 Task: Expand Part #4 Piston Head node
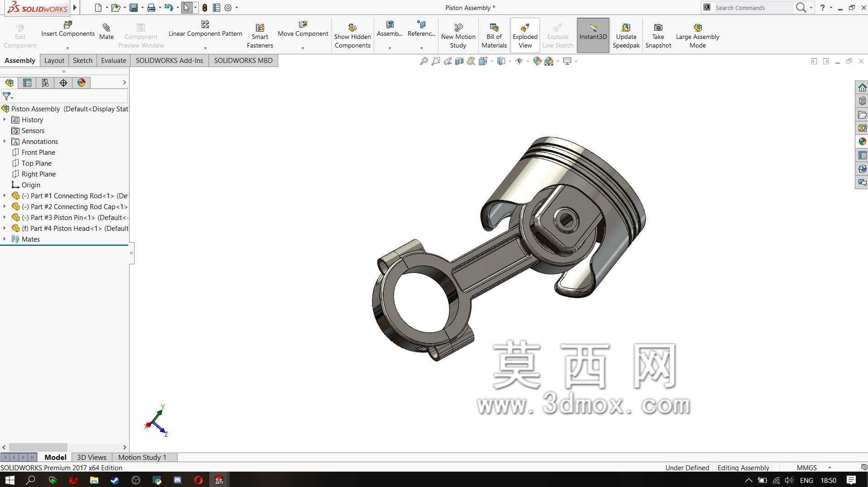[x=5, y=229]
